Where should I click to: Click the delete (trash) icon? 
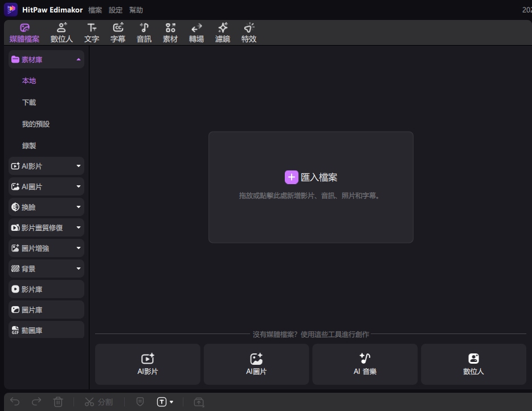tap(58, 401)
